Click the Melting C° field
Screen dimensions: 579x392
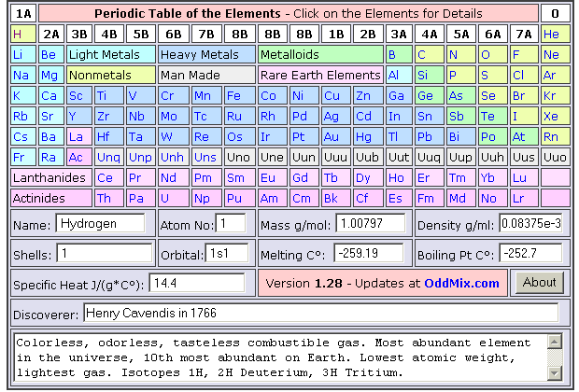(369, 253)
